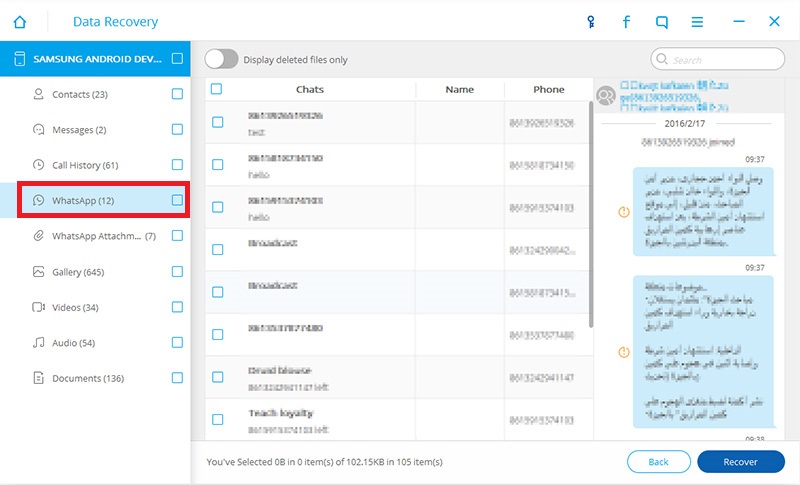
Task: Check the WhatsApp (12) checkbox
Action: [177, 200]
